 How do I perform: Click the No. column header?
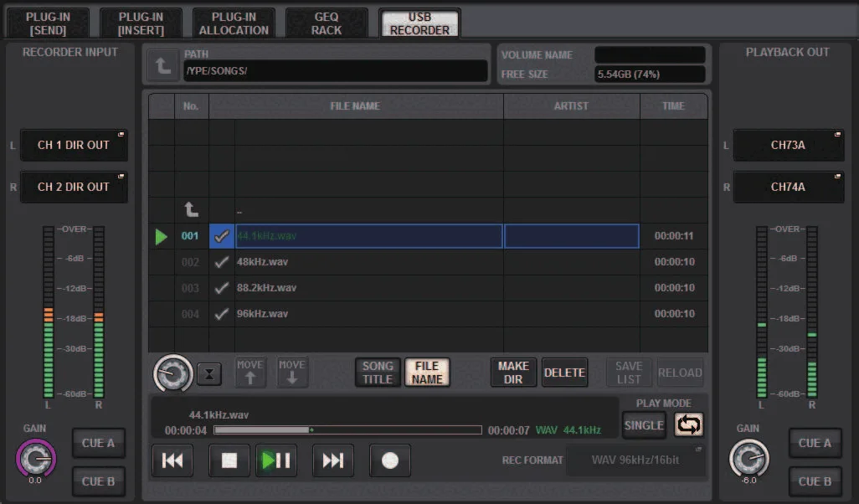click(x=191, y=106)
